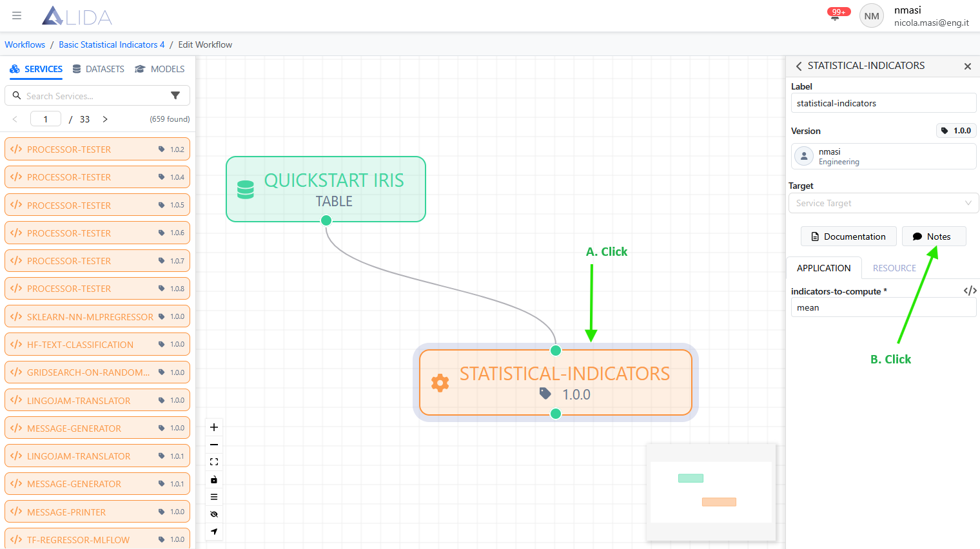Click the QUICKSTART IRIS table node
The image size is (980, 549).
click(x=326, y=189)
